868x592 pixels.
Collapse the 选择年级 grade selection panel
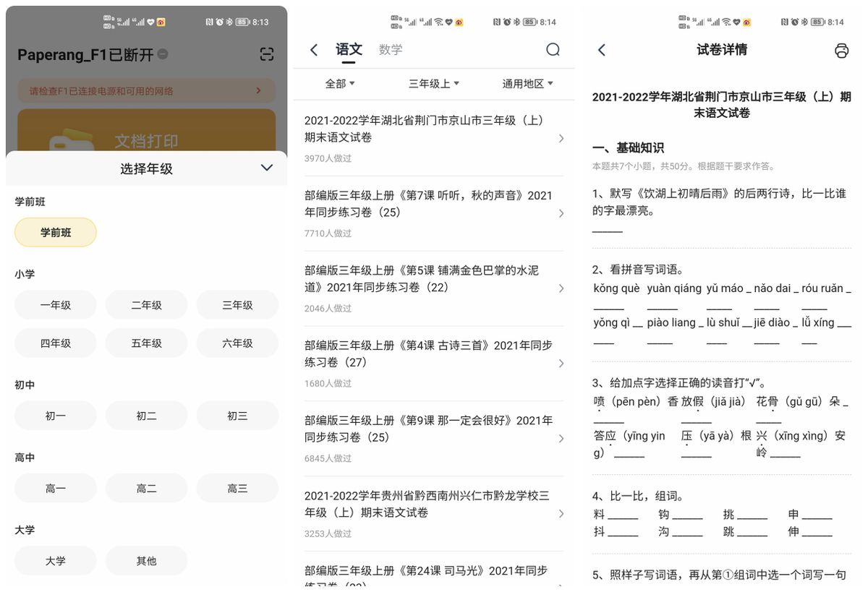tap(266, 167)
